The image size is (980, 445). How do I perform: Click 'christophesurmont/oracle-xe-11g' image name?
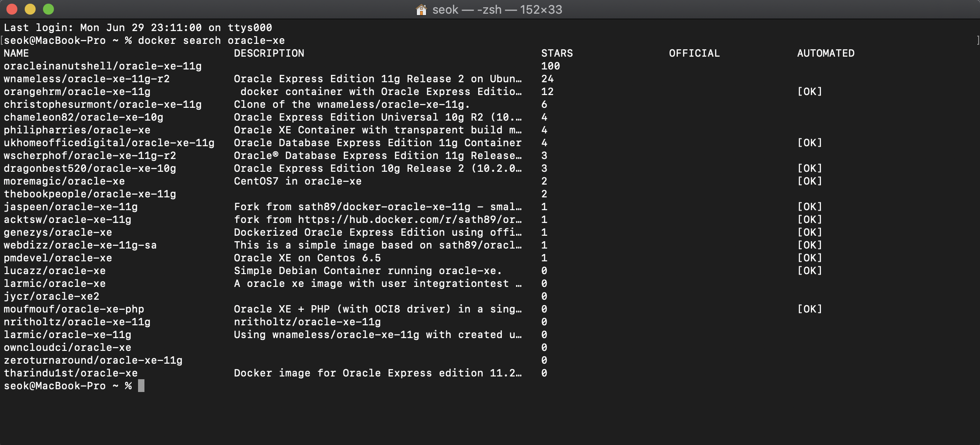(103, 105)
